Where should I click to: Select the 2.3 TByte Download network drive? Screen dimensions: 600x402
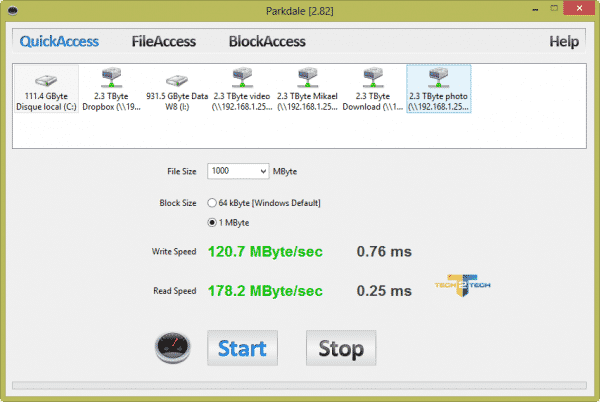point(373,89)
